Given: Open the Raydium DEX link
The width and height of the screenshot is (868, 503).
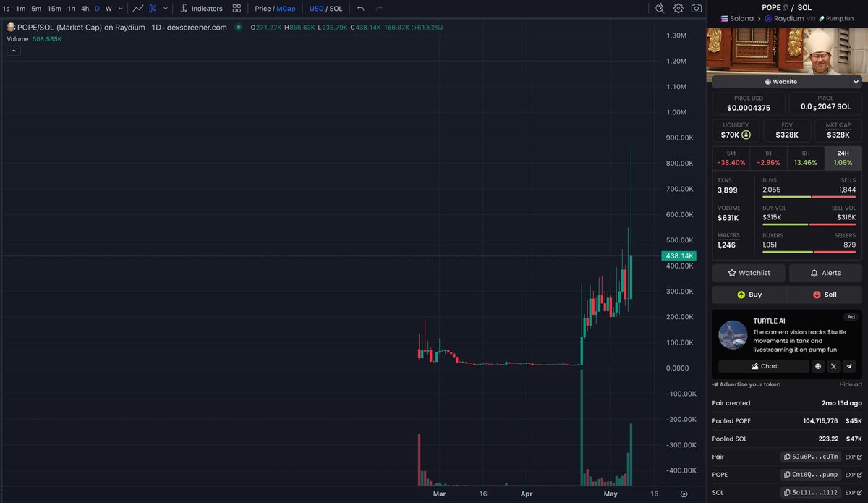Looking at the screenshot, I should [x=784, y=18].
